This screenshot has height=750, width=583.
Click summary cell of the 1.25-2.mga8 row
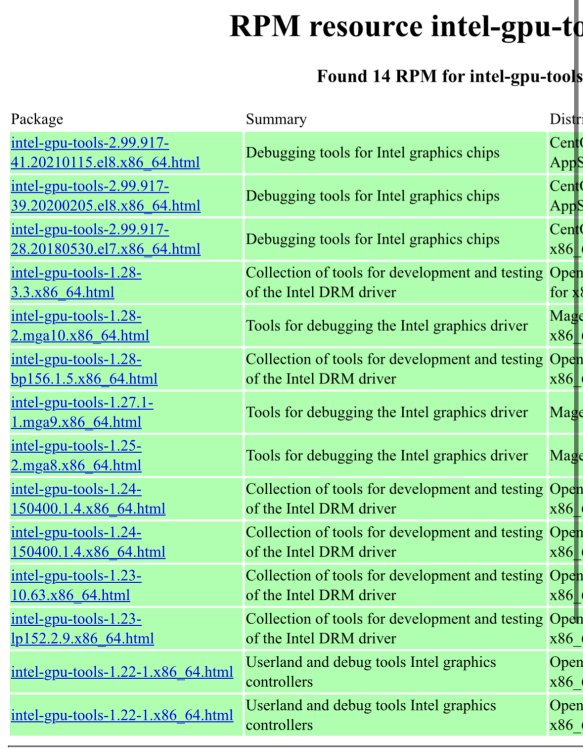pos(395,455)
